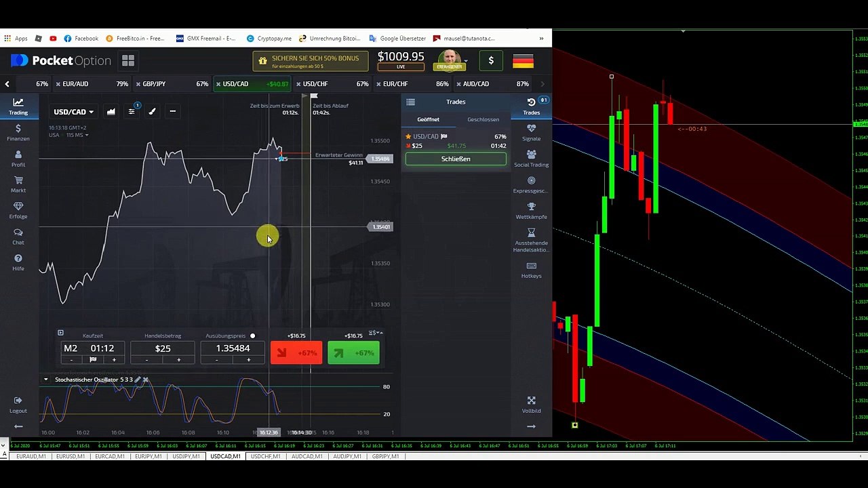Click the Schließen trade button
This screenshot has width=868, height=488.
tap(456, 159)
